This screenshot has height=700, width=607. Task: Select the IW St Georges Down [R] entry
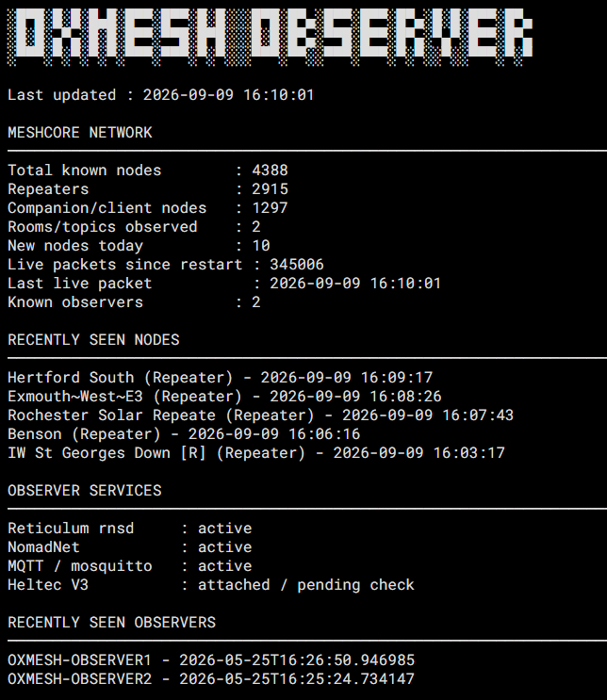(256, 452)
